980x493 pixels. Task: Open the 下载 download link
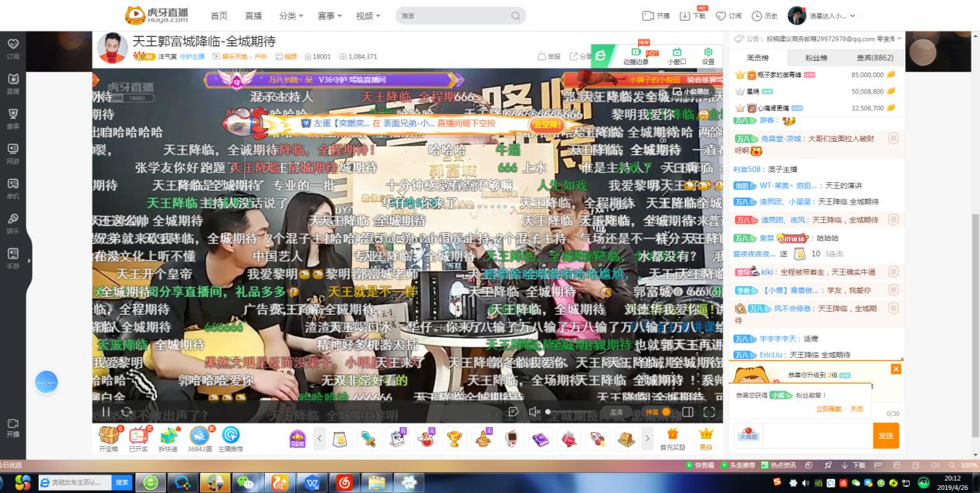(x=693, y=16)
